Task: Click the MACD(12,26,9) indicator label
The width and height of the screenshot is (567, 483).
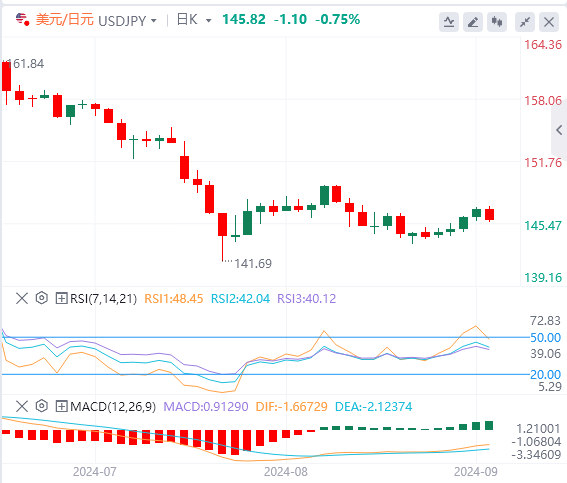Action: click(113, 406)
